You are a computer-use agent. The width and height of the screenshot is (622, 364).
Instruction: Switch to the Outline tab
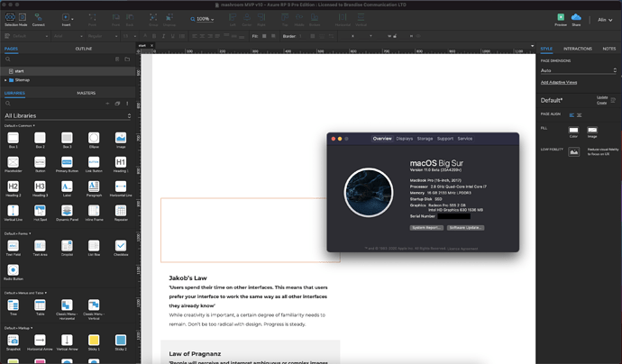pyautogui.click(x=84, y=49)
